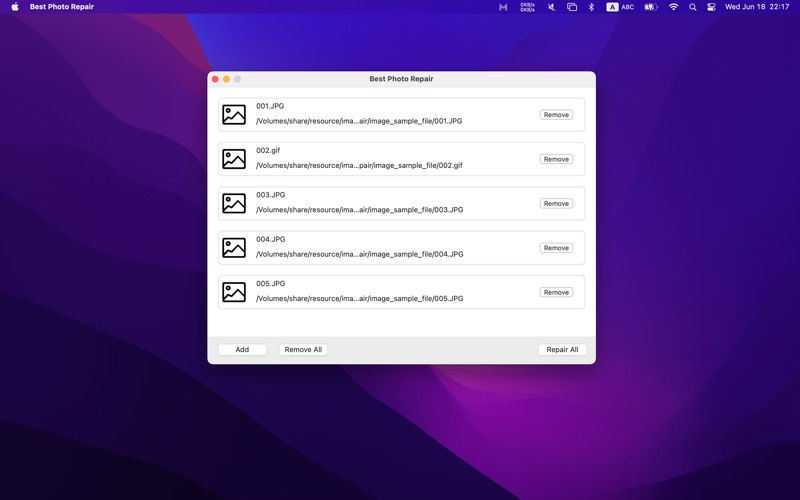
Task: Open the date and time Wed Jun 18 22:17
Action: point(757,7)
